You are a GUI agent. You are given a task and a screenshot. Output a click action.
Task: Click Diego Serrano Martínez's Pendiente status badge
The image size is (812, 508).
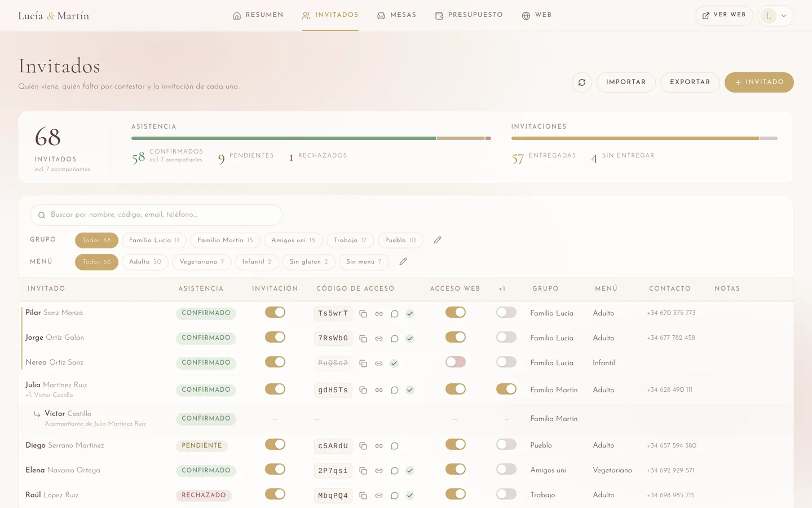pos(202,446)
